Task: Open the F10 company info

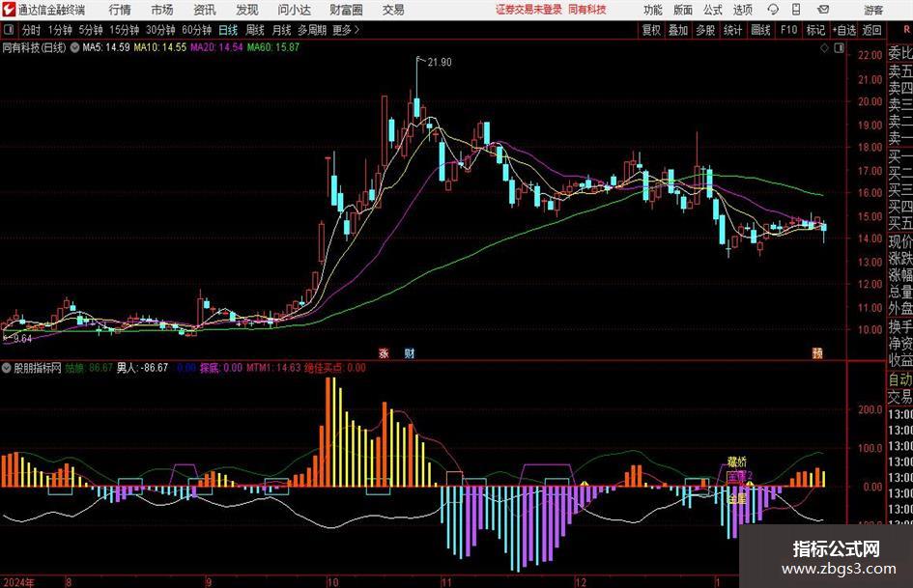Action: coord(789,30)
